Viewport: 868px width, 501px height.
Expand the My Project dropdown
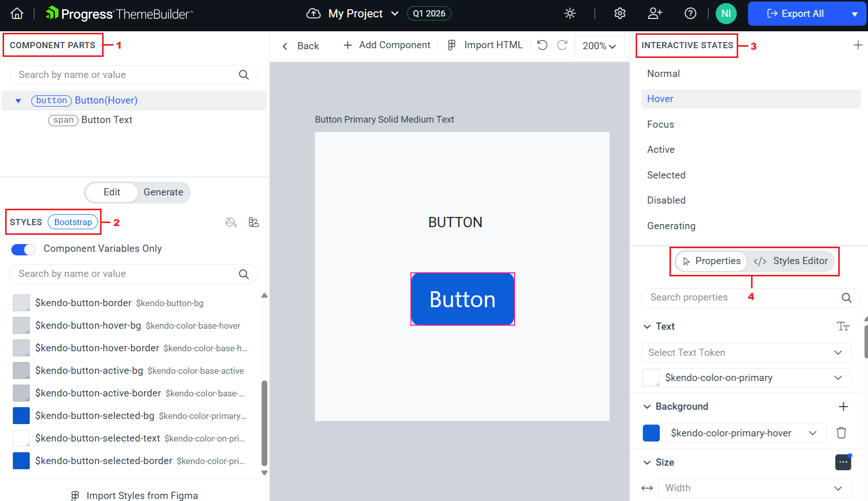click(x=394, y=13)
